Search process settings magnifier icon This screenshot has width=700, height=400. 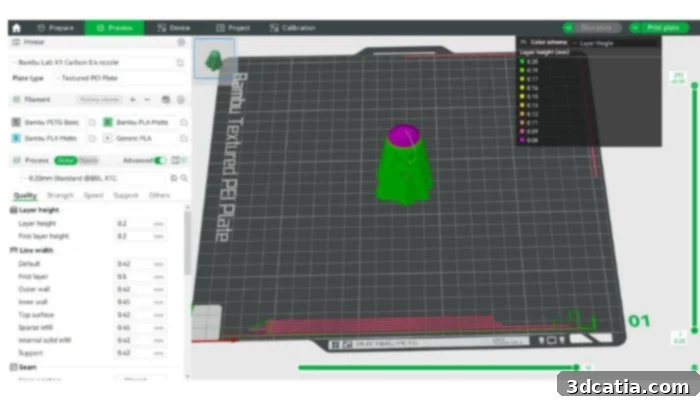184,178
